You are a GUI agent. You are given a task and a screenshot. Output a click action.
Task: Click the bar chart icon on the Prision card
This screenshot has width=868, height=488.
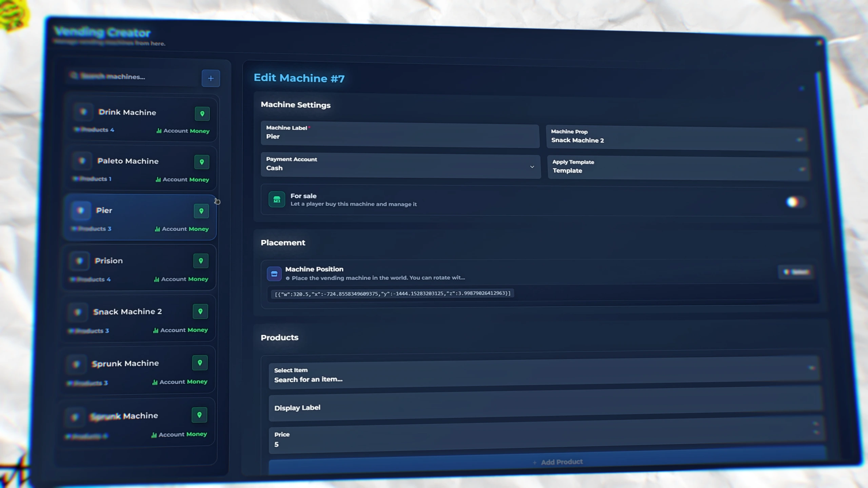156,279
